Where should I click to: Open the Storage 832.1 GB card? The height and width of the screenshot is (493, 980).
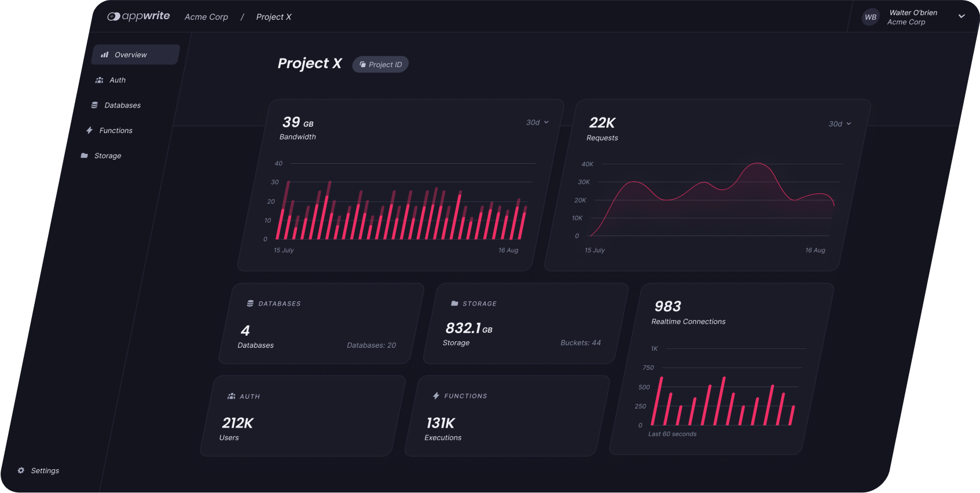[525, 324]
